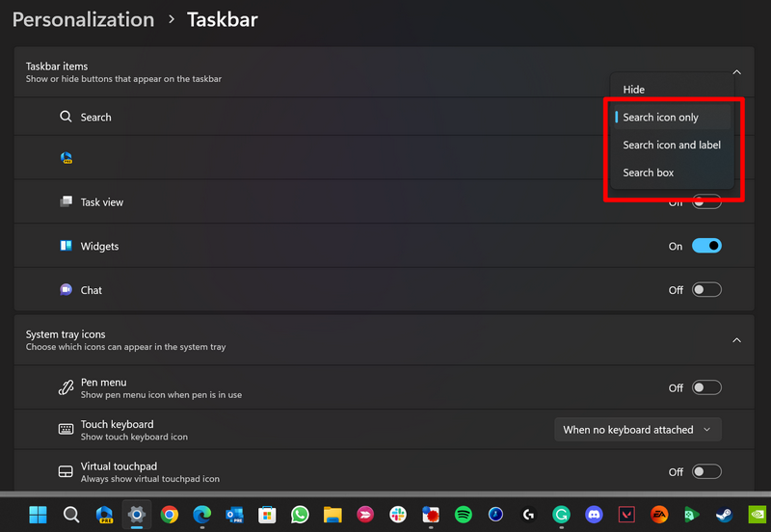This screenshot has height=532, width=771.
Task: Open Steam from the taskbar
Action: click(x=725, y=515)
